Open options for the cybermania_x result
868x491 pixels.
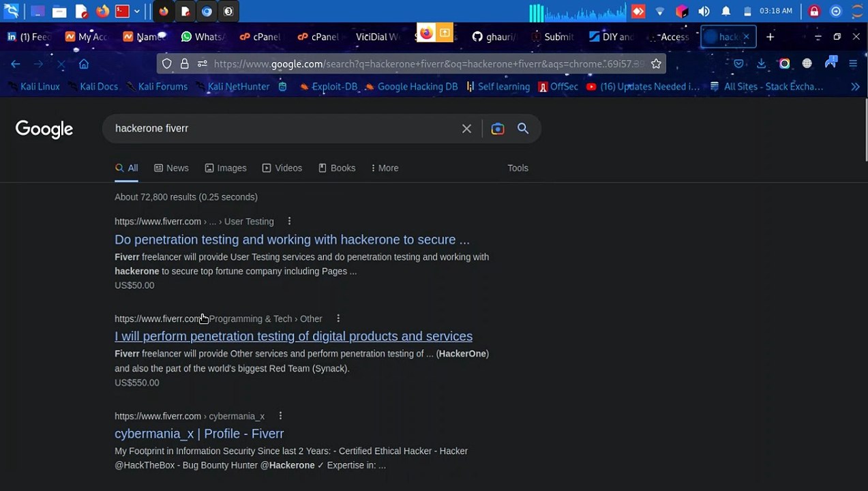tap(280, 416)
